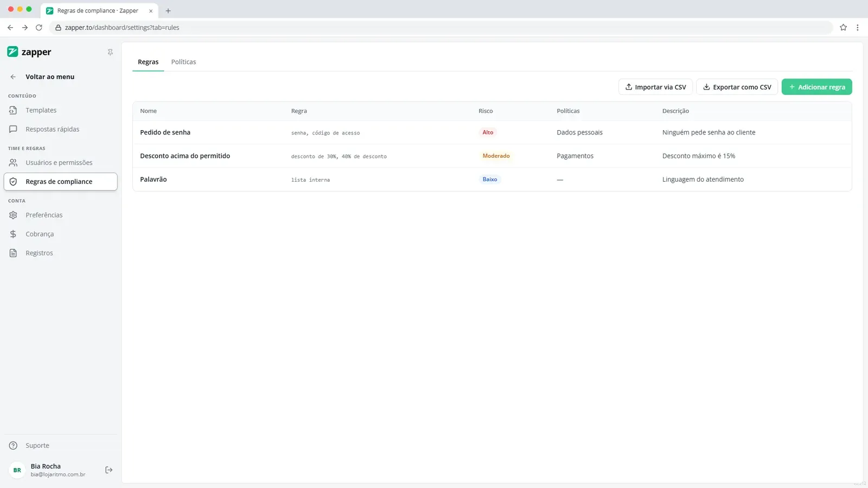
Task: Click the Dados pessoais policy cell
Action: pos(579,132)
